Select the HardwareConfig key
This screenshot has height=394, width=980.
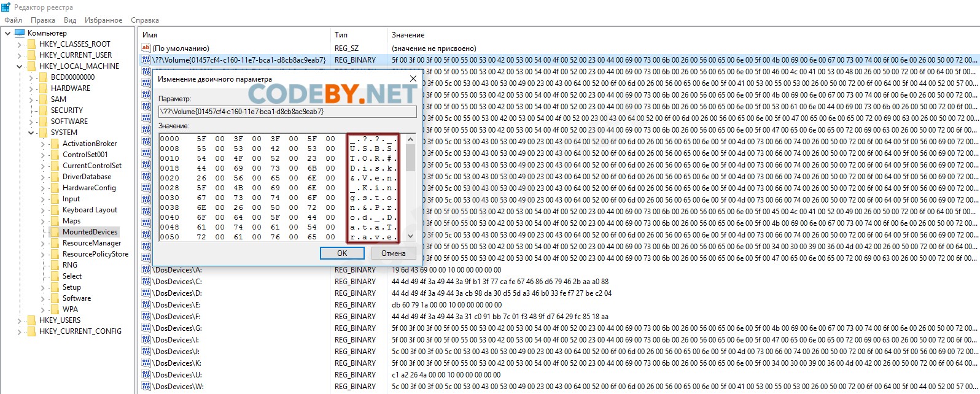pyautogui.click(x=89, y=188)
